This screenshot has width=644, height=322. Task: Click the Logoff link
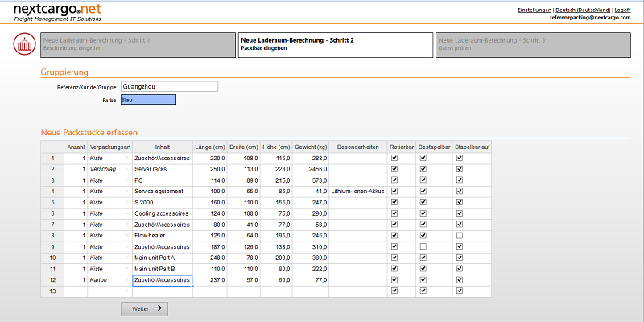click(x=622, y=10)
